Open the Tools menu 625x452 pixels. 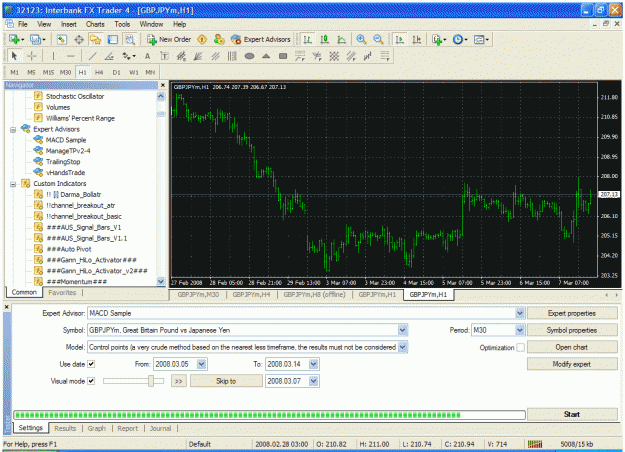(122, 24)
